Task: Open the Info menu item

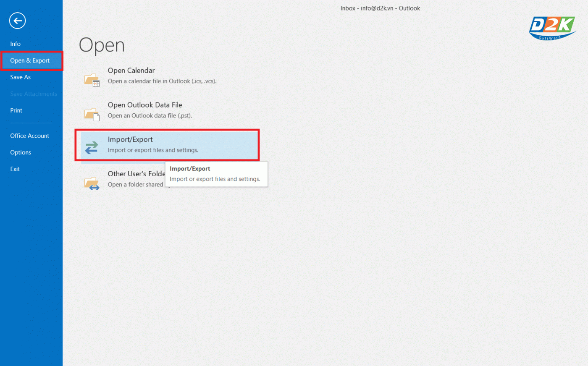Action: pyautogui.click(x=16, y=44)
